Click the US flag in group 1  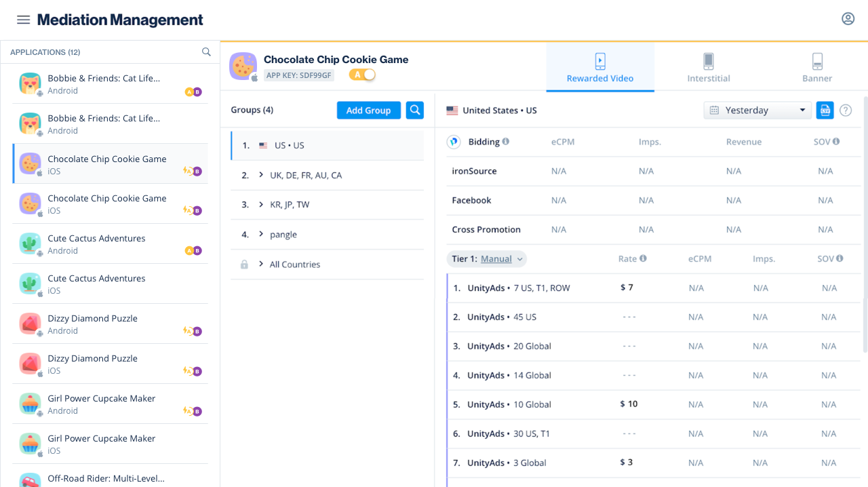click(263, 146)
